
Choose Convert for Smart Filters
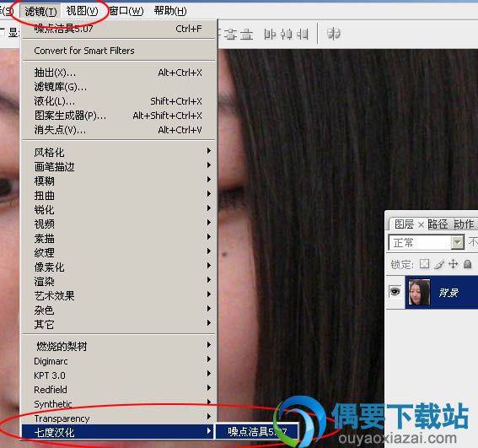pyautogui.click(x=119, y=51)
